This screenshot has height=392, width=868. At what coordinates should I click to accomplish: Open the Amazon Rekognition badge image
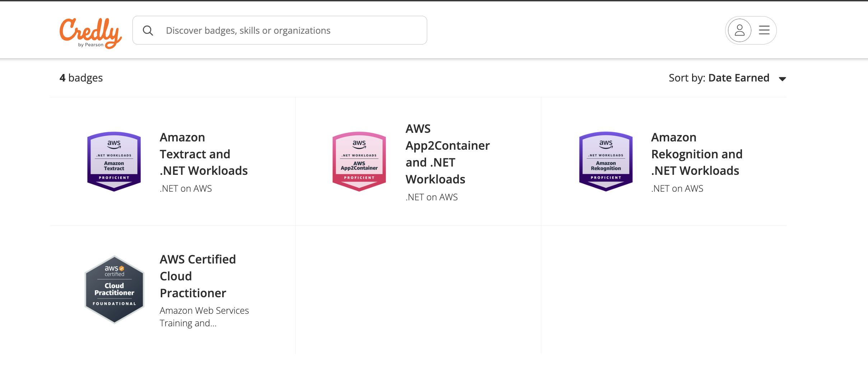606,162
